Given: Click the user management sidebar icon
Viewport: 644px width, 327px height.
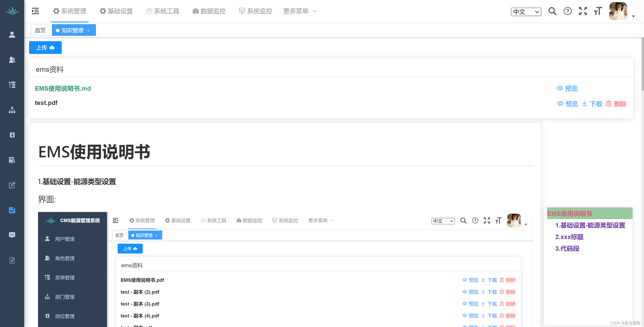Looking at the screenshot, I should tap(12, 35).
